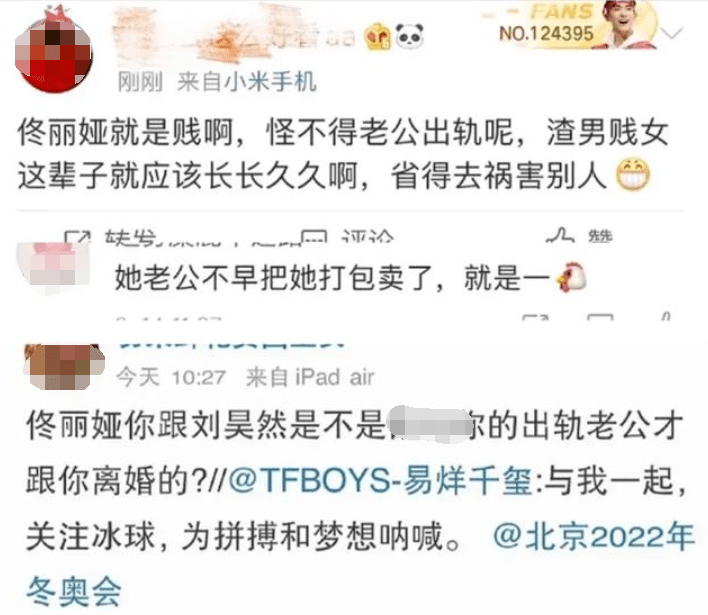Open the @北京2022年冬奥会 mention link
Image resolution: width=708 pixels, height=615 pixels.
(x=360, y=563)
